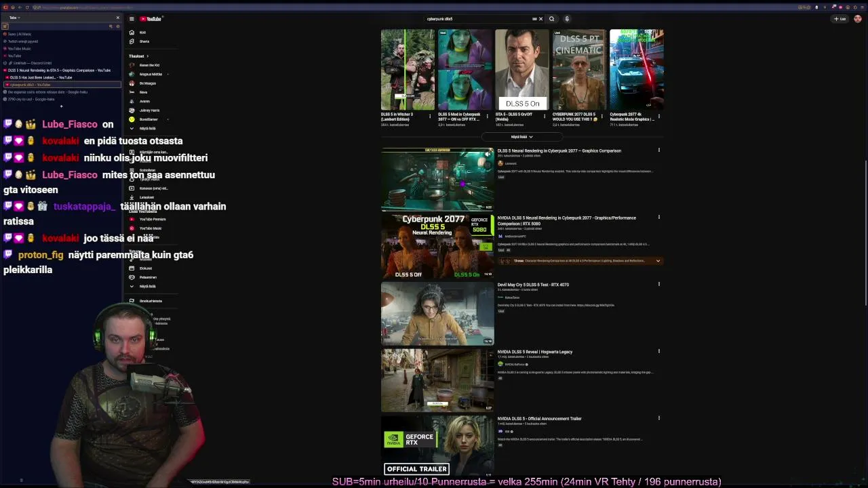Show more subscriptions under BoredGamer
Screen dimensions: 868x488
click(x=146, y=128)
